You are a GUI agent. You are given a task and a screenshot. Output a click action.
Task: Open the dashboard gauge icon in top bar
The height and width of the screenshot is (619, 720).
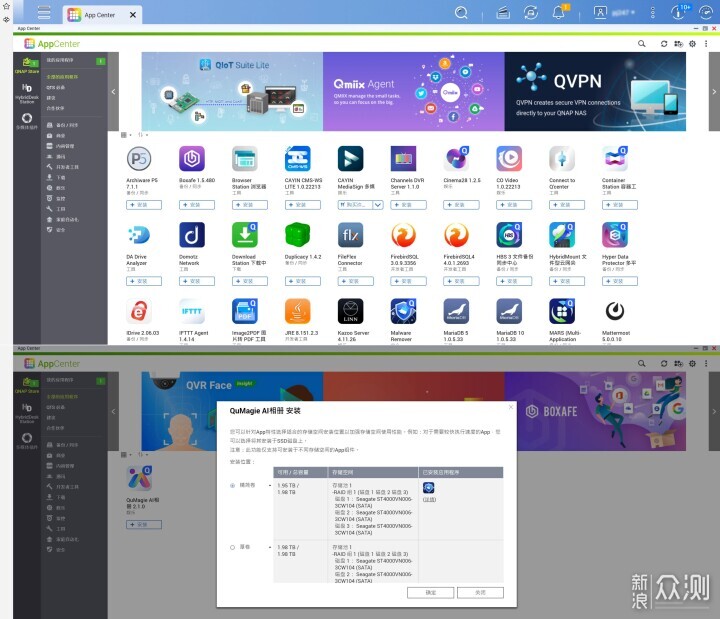706,12
